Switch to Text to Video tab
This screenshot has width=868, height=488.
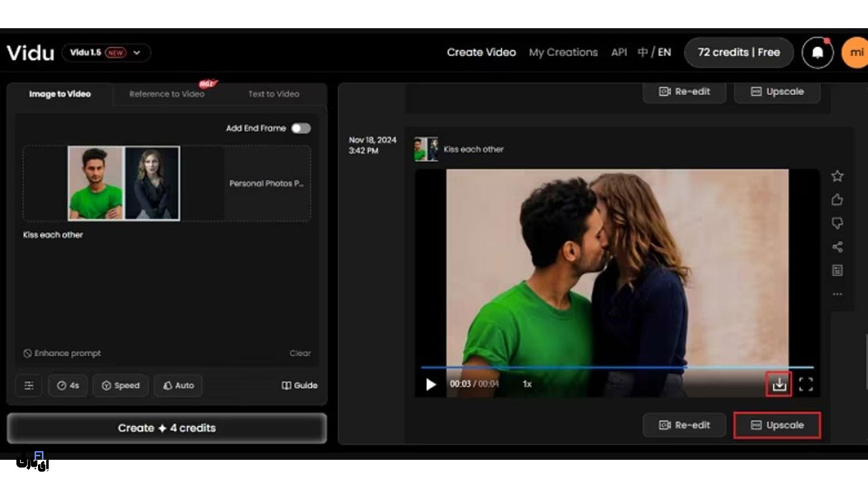point(273,94)
